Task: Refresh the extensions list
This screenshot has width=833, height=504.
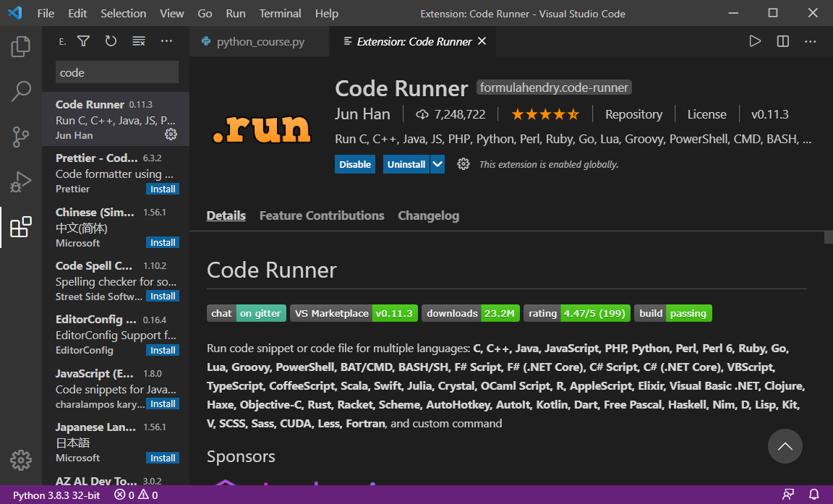Action: click(x=111, y=41)
